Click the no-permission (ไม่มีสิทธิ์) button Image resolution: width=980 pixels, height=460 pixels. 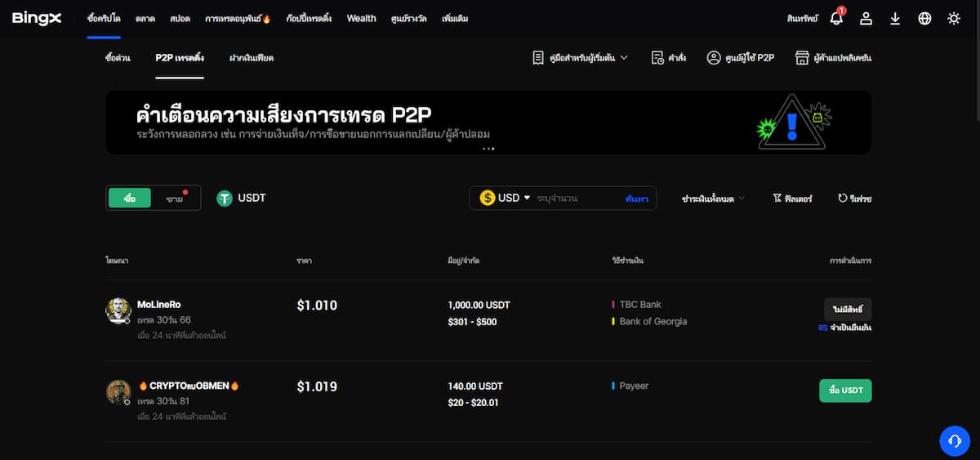pos(848,309)
